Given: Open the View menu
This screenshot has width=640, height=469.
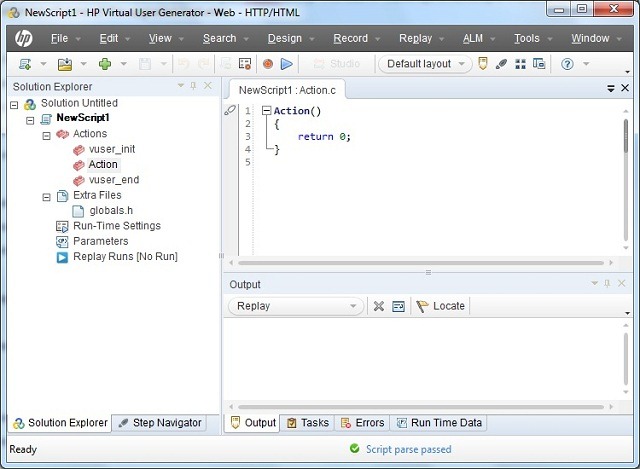Looking at the screenshot, I should (x=160, y=38).
